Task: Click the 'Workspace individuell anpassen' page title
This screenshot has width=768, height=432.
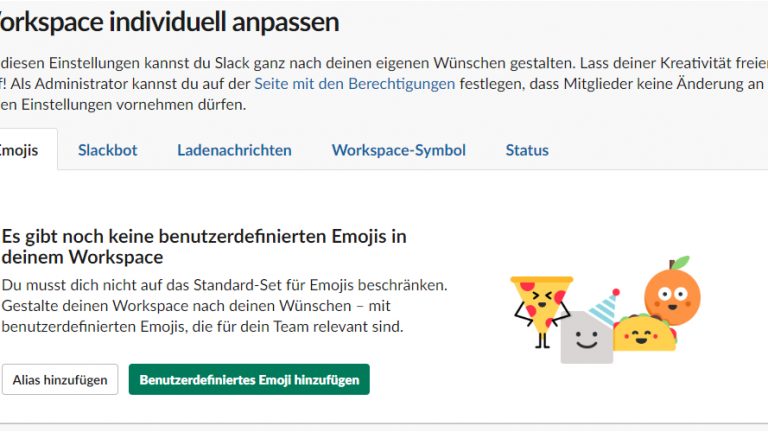Action: (x=170, y=22)
